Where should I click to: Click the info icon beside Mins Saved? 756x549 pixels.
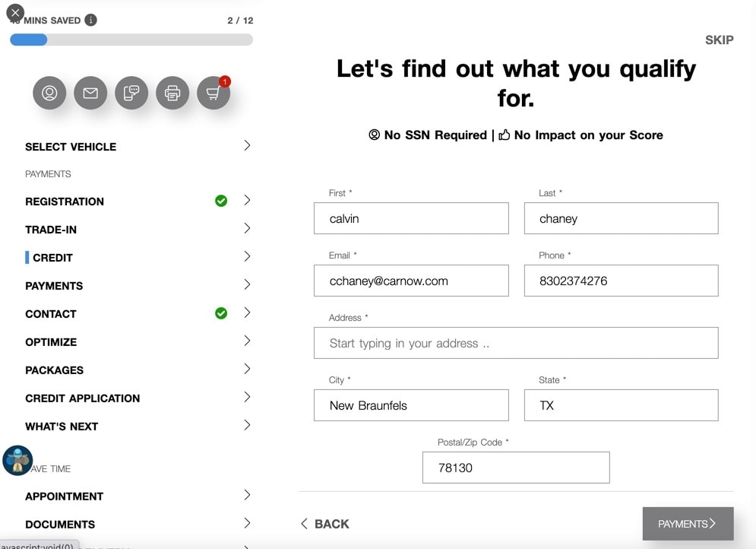click(91, 21)
